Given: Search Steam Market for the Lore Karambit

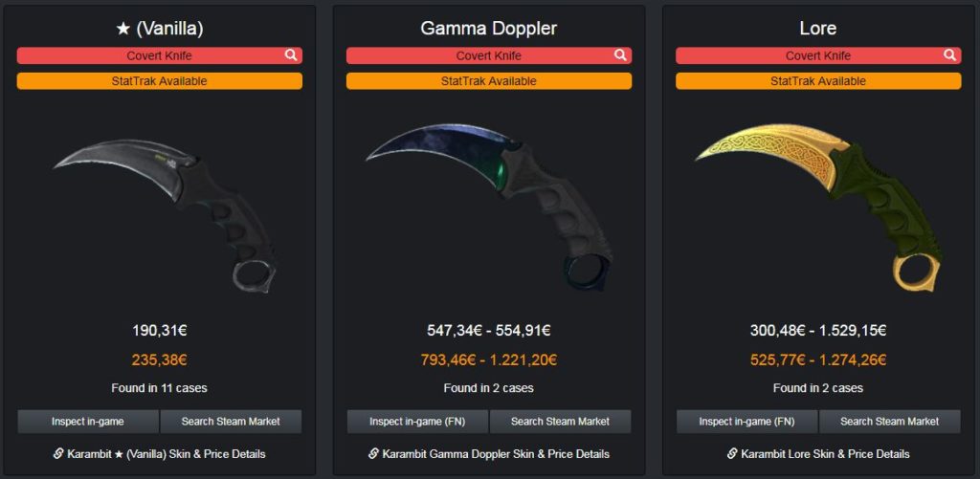Looking at the screenshot, I should (x=890, y=422).
